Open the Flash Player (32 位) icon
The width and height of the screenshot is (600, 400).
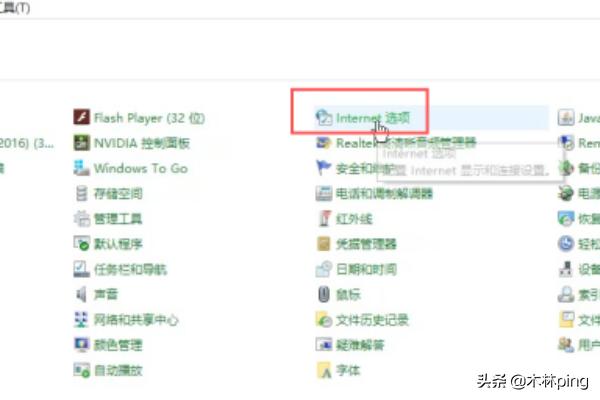[x=82, y=117]
